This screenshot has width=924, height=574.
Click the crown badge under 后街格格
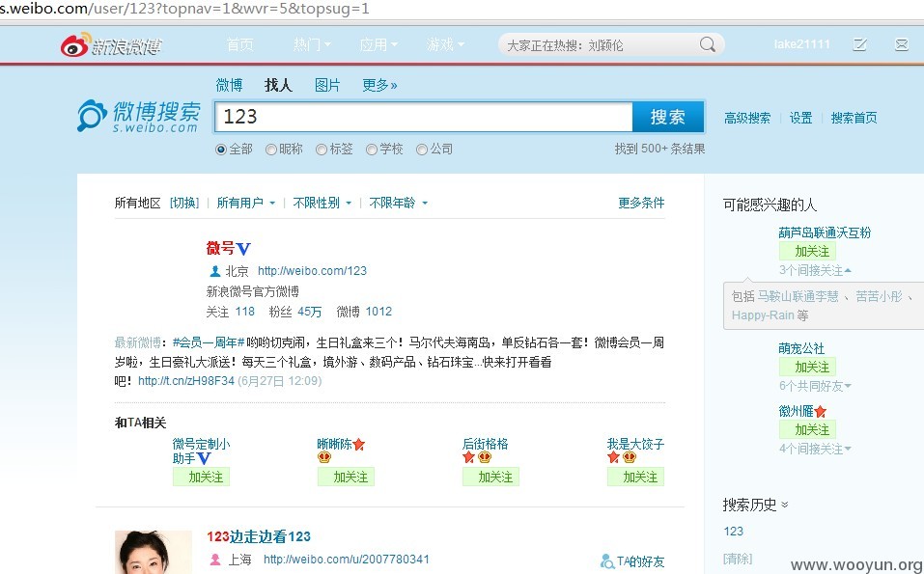485,457
